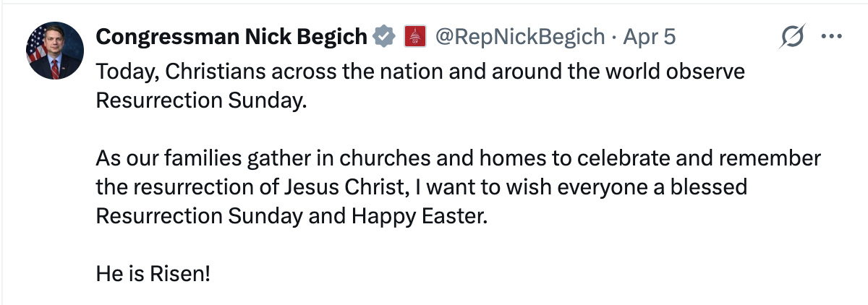Click the "He is Risen!" line
The height and width of the screenshot is (305, 868).
(153, 274)
